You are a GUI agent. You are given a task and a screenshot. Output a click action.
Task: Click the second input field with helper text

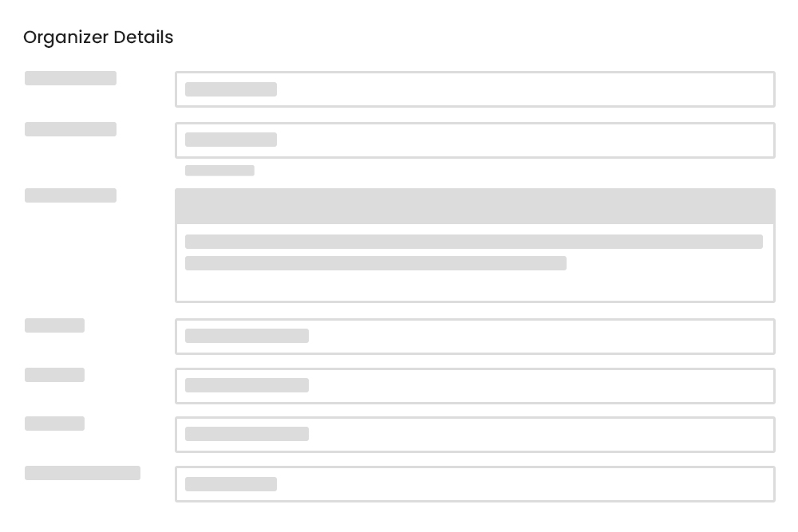475,140
